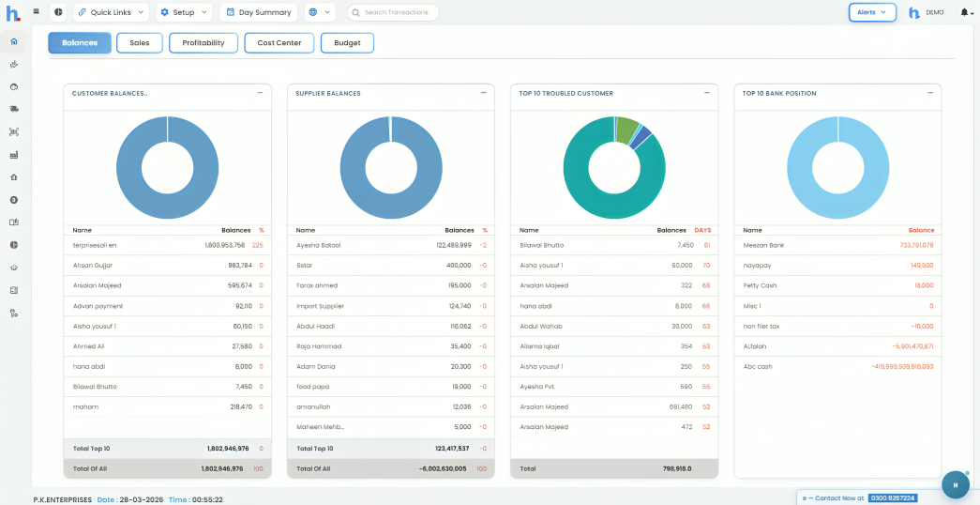Select the Petty Cash row
Image resolution: width=980 pixels, height=505 pixels.
(838, 285)
